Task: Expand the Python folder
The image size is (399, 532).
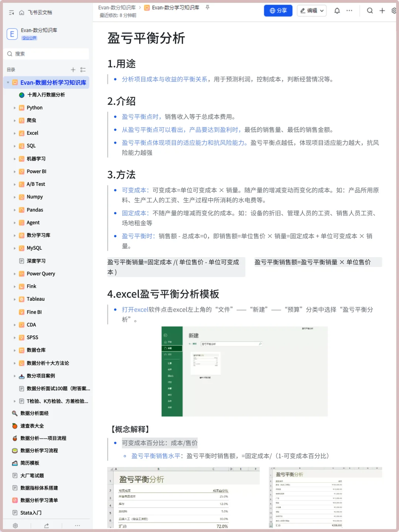Action: tap(15, 108)
